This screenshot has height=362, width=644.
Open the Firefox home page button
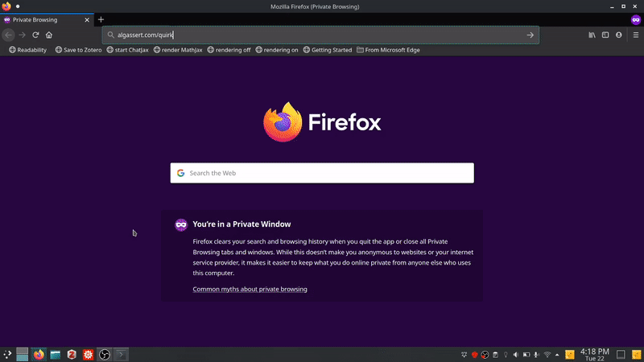pos(49,35)
